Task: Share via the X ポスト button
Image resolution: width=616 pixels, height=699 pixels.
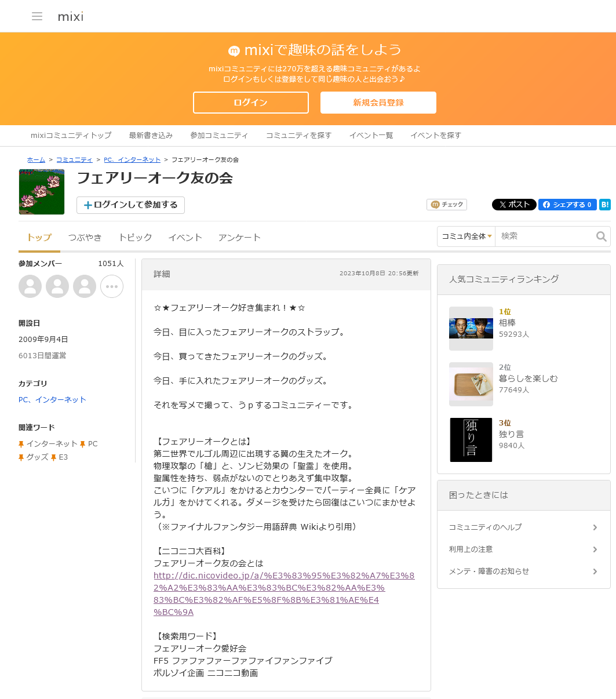Action: coord(513,205)
